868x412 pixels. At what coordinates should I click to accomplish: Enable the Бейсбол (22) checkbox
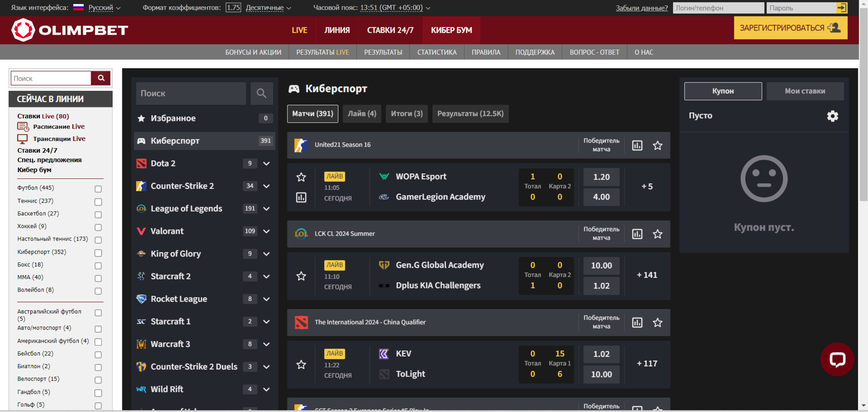98,355
